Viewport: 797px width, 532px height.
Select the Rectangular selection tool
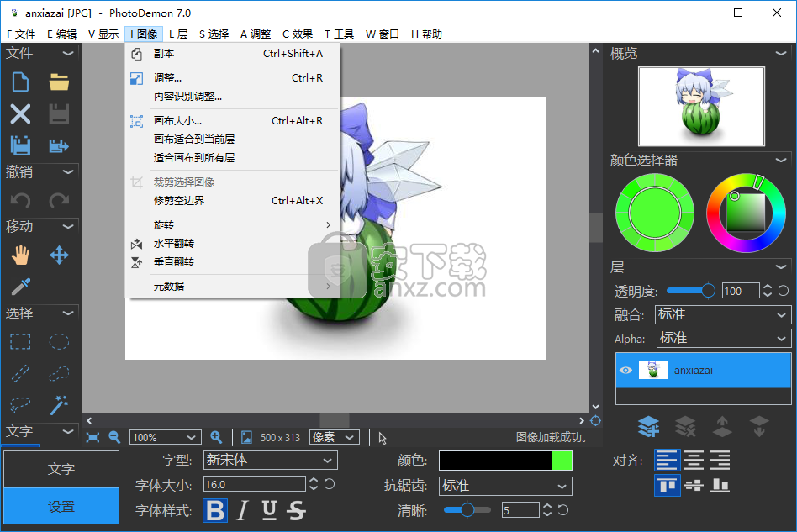click(x=20, y=341)
